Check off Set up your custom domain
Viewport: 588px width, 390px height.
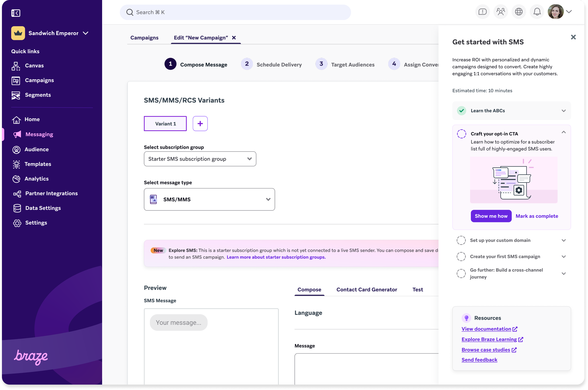461,240
